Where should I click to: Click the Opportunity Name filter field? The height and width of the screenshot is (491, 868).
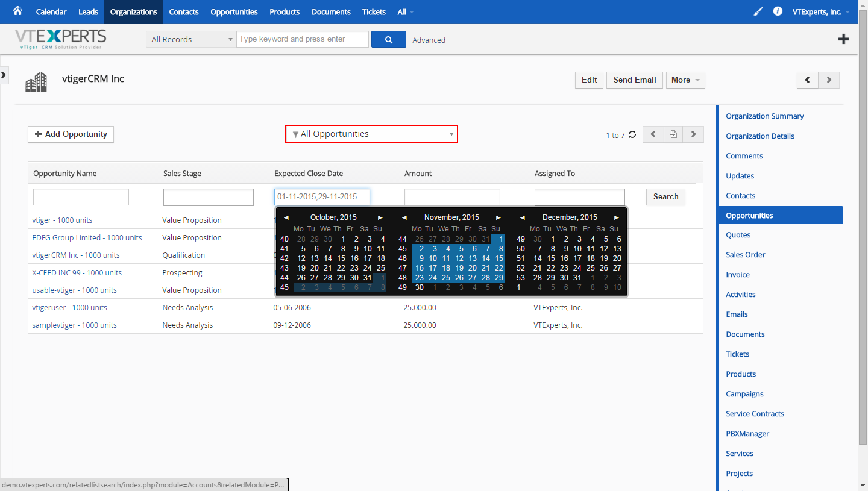[x=81, y=197]
